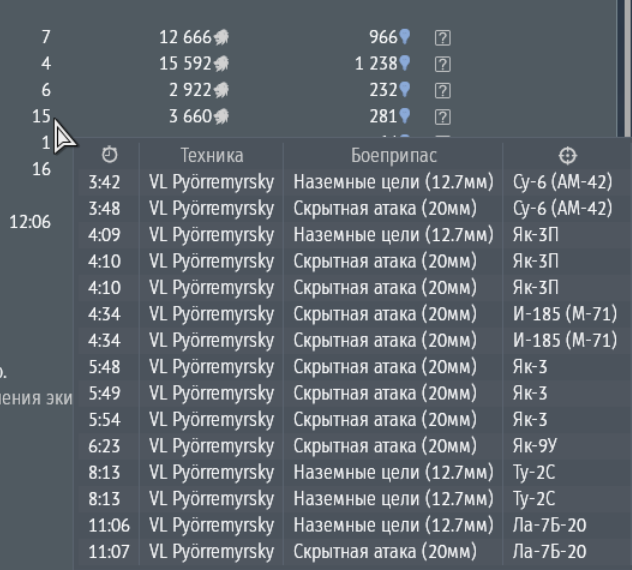This screenshot has width=632, height=570.
Task: Click the question mark beside 232
Action: [443, 91]
